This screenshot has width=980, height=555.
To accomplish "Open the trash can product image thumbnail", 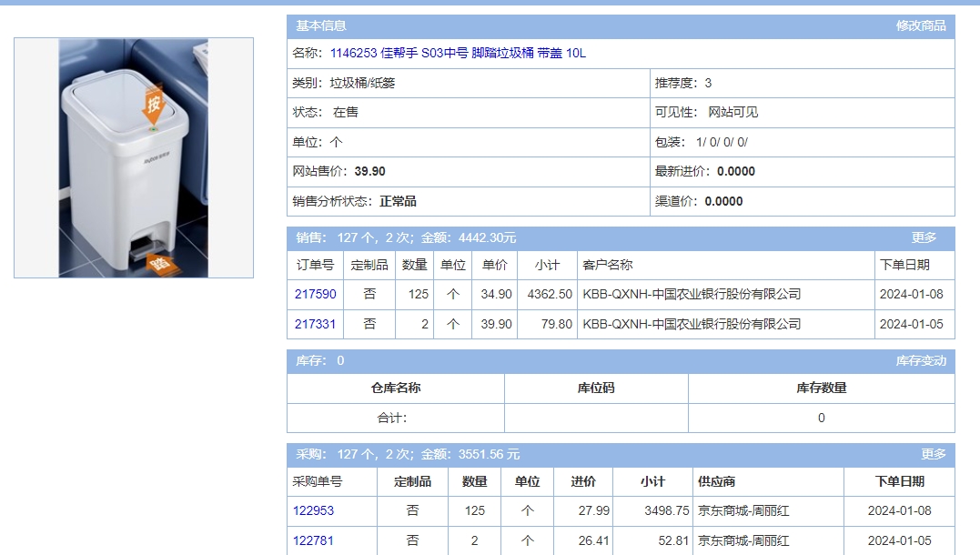I will coord(134,157).
